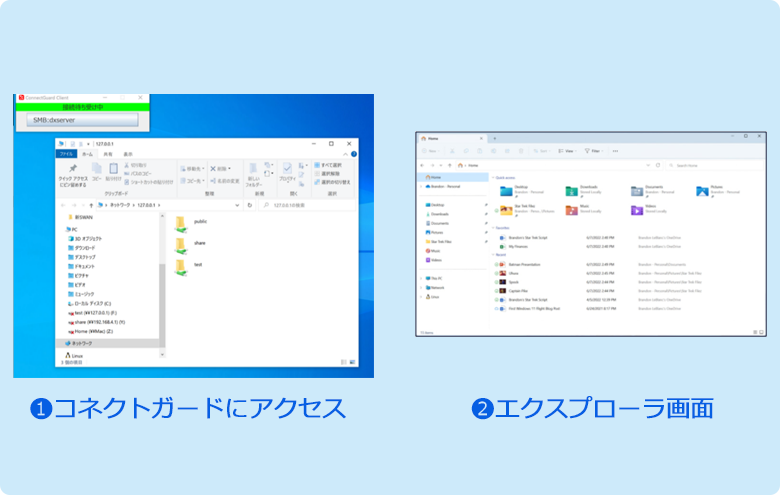Open the Videos folder in Quick access
The height and width of the screenshot is (495, 780).
[x=650, y=210]
